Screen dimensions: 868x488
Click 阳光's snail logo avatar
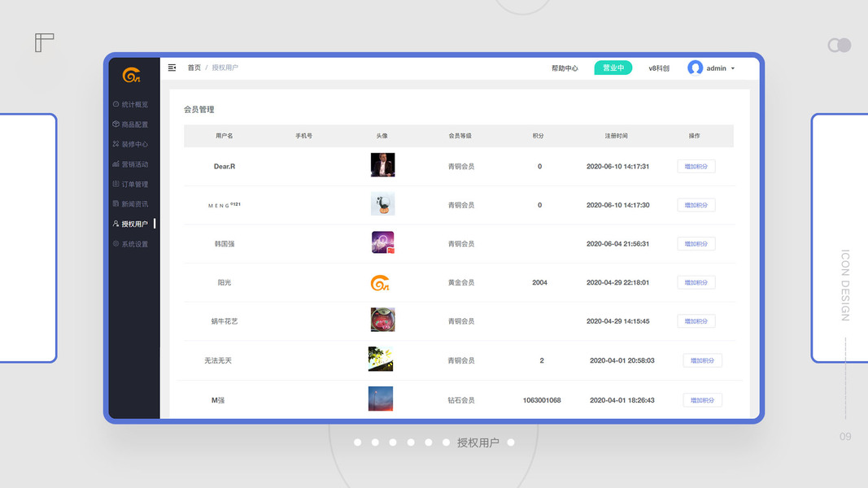(x=380, y=283)
